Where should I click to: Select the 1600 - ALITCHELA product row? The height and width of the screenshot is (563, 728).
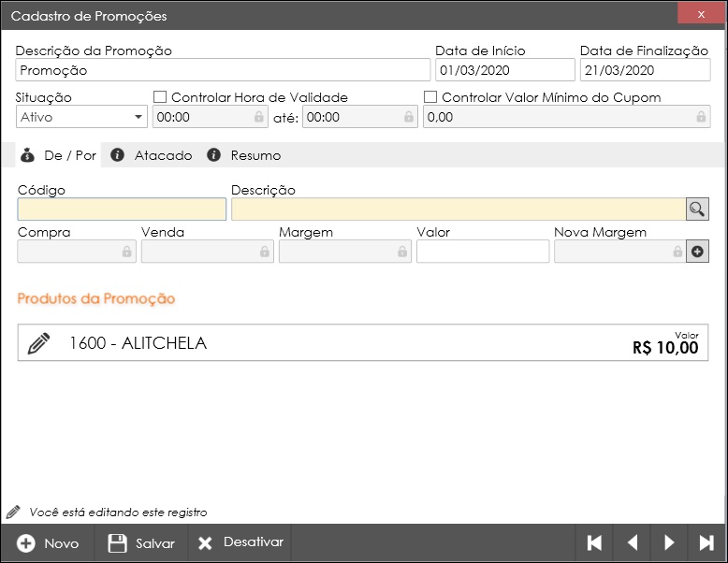point(363,343)
